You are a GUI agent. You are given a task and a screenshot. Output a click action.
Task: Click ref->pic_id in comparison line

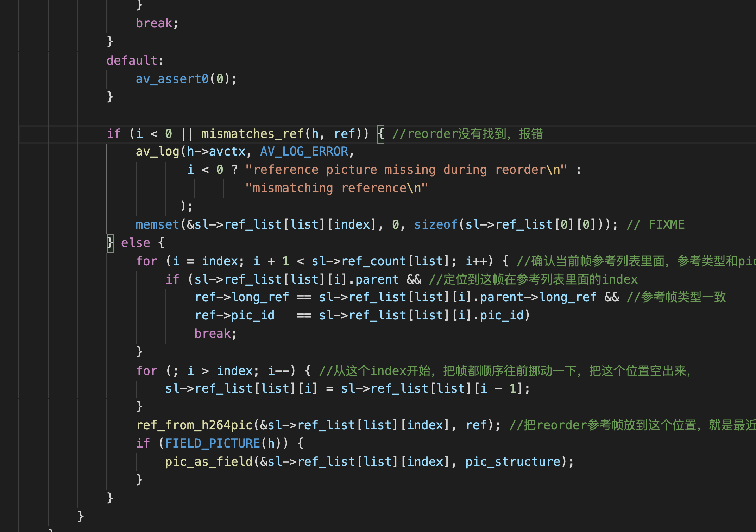point(235,315)
